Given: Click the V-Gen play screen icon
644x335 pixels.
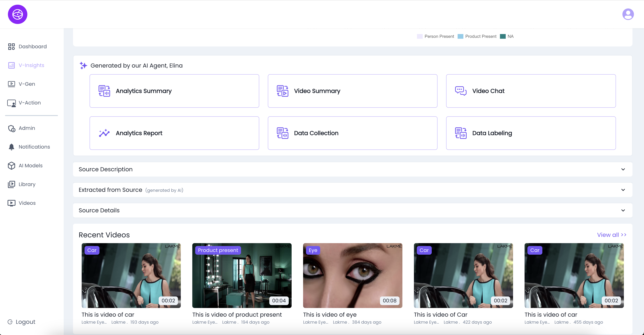Looking at the screenshot, I should click(11, 84).
